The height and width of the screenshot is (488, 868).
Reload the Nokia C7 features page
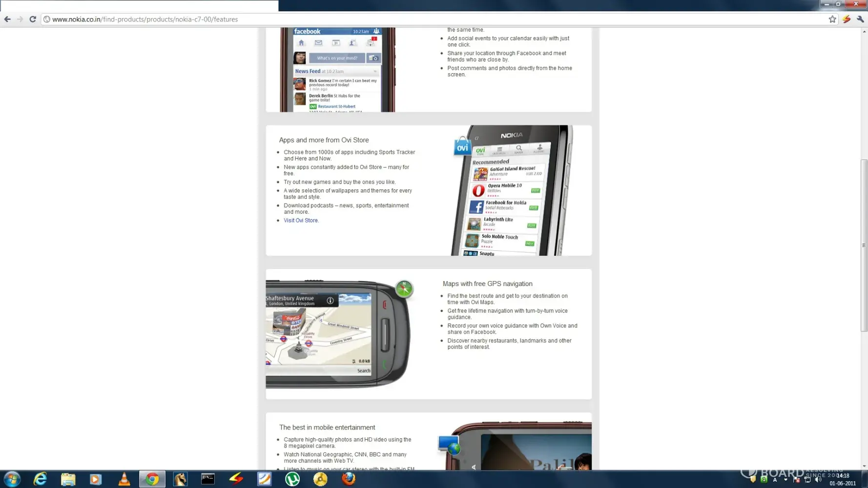(33, 20)
